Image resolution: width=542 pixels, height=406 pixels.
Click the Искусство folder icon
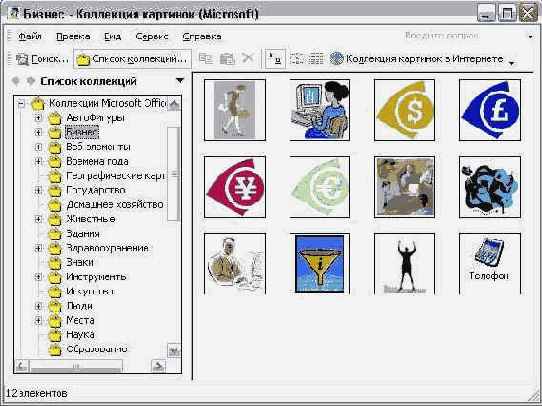click(55, 292)
